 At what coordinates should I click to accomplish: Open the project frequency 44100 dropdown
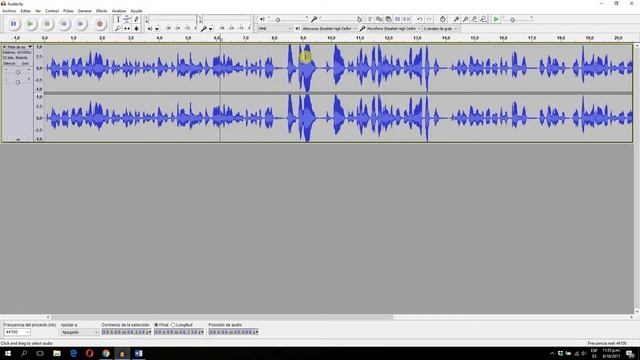[17, 332]
